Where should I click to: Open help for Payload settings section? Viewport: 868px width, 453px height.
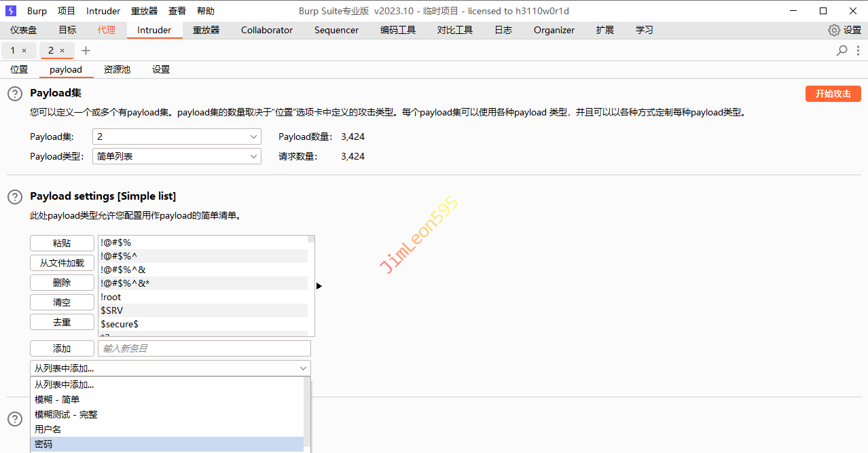15,196
